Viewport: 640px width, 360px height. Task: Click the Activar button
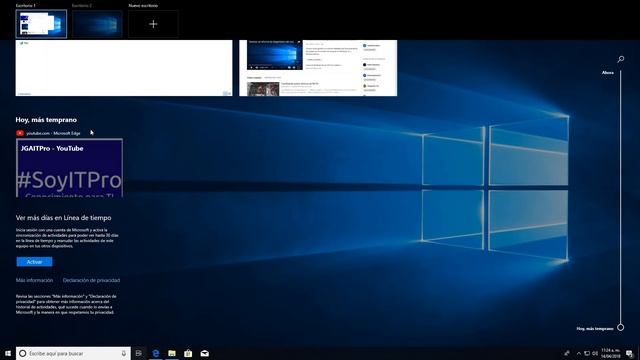tap(34, 262)
